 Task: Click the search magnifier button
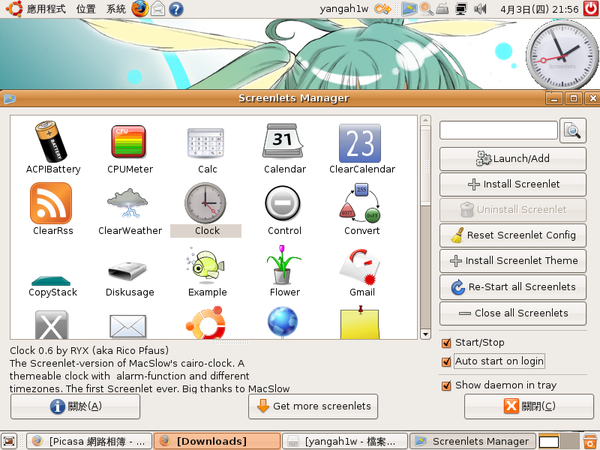[572, 131]
